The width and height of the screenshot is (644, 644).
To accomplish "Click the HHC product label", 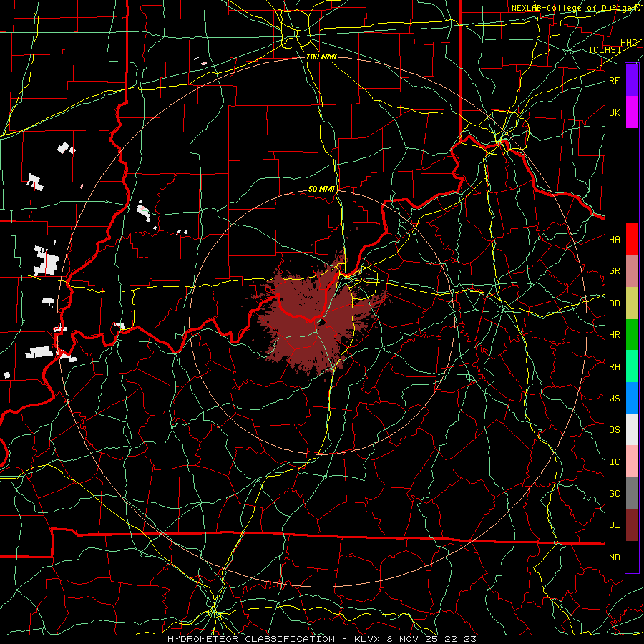I will [628, 43].
